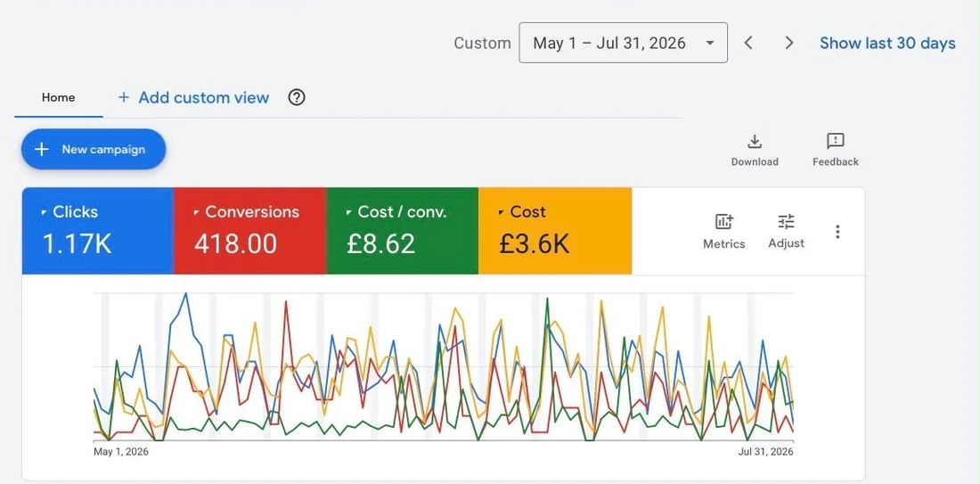Add a custom view
This screenshot has height=484, width=980.
pyautogui.click(x=193, y=97)
